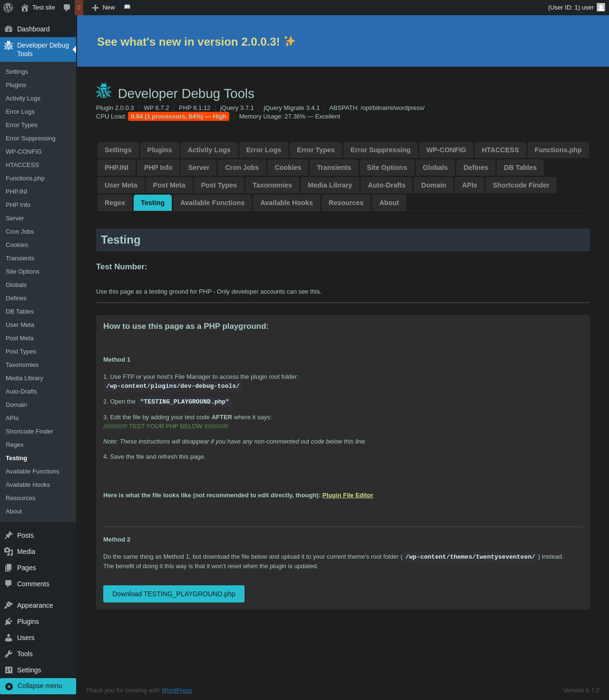Open the WP-CONFIG tab
Screen dimensions: 609x700
coord(446,150)
